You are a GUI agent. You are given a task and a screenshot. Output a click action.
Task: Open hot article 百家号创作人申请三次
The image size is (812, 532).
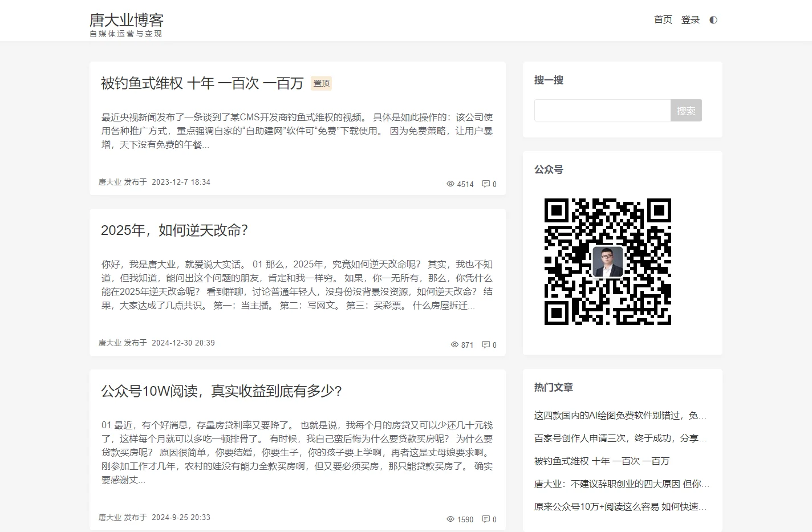620,438
